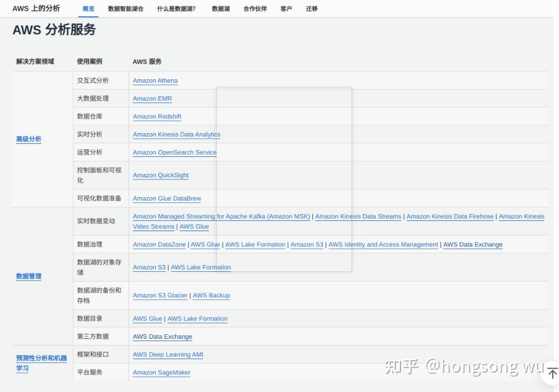Open Amazon Managed Streaming for Apache Kafka link
Image resolution: width=559 pixels, height=392 pixels.
(x=221, y=216)
